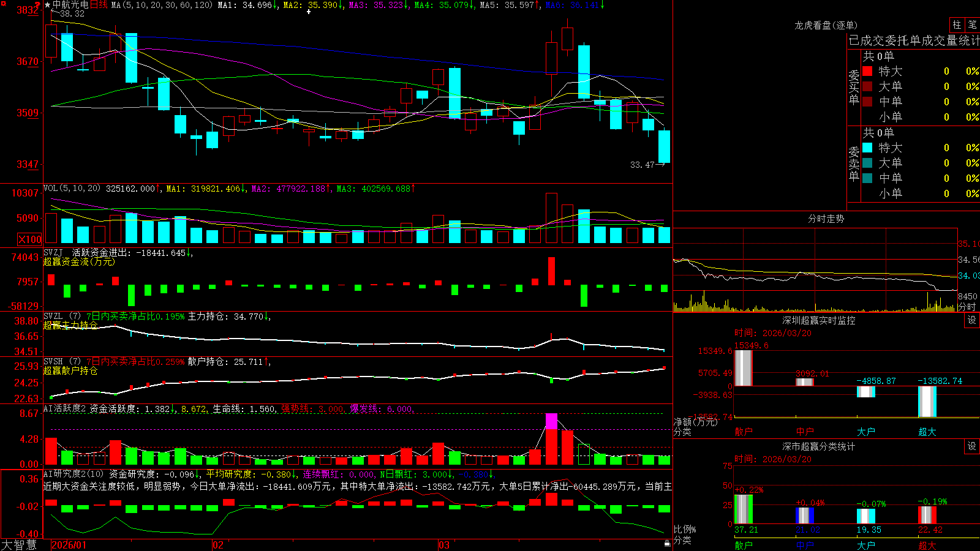The width and height of the screenshot is (980, 551).
Task: Click the 02 month marker on timeline
Action: (x=217, y=544)
